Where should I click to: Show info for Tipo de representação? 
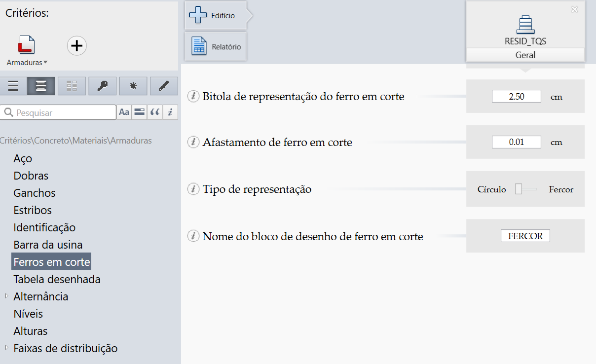pyautogui.click(x=193, y=189)
